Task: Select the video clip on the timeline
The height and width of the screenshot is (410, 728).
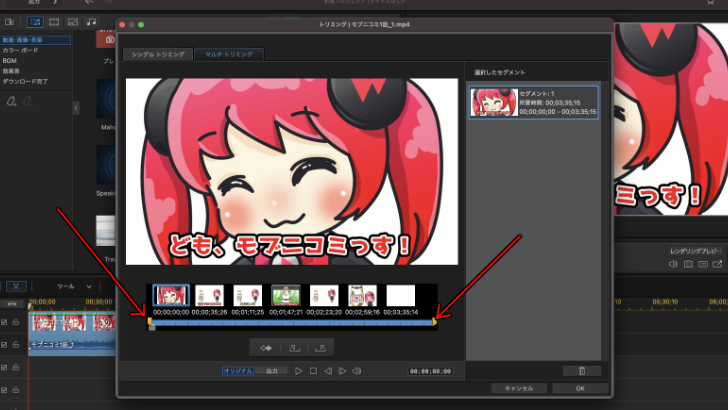Action: pos(72,322)
